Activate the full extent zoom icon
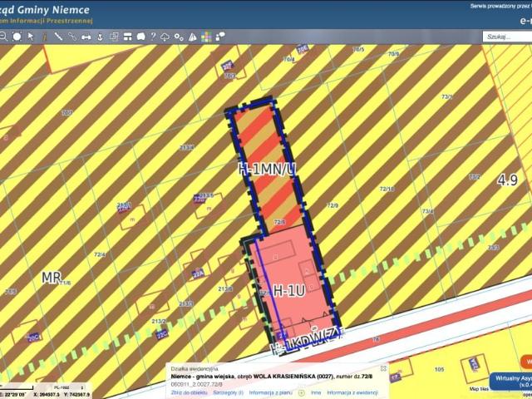Screen dimensions: 532x399 (x=17, y=37)
